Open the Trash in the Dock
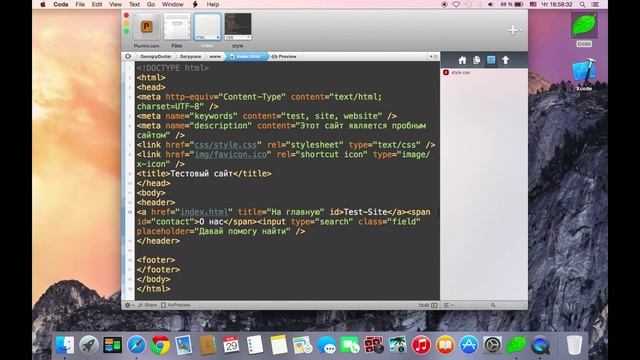Viewport: 640px width, 360px height. click(574, 345)
